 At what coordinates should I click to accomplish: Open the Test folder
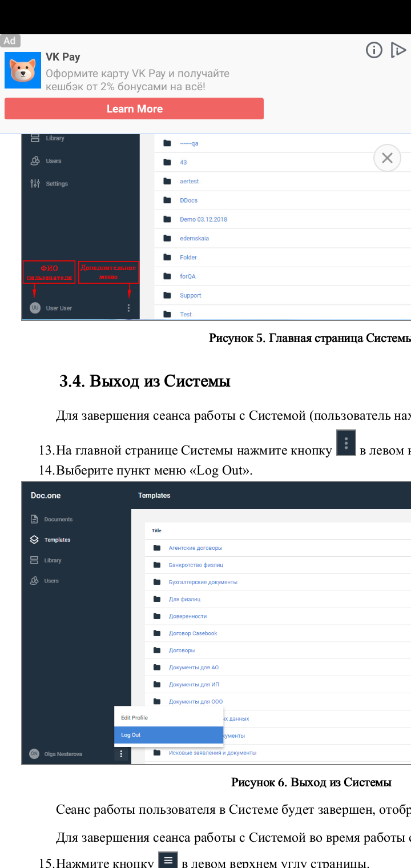pyautogui.click(x=186, y=314)
